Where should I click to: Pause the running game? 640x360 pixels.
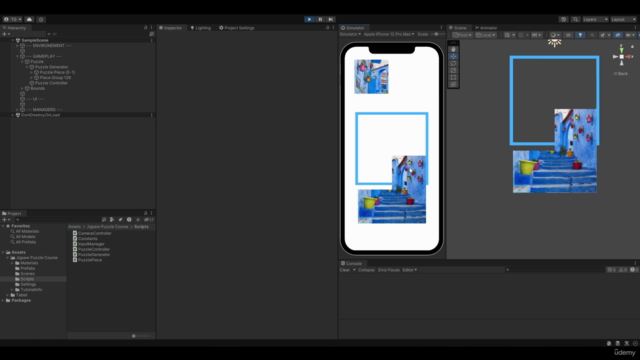[x=320, y=19]
